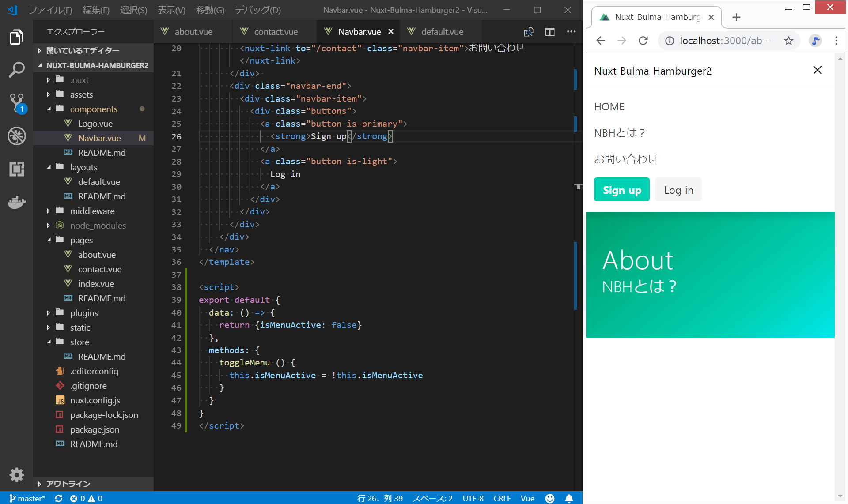
Task: Click the お問い合わせ navbar link
Action: pos(625,159)
